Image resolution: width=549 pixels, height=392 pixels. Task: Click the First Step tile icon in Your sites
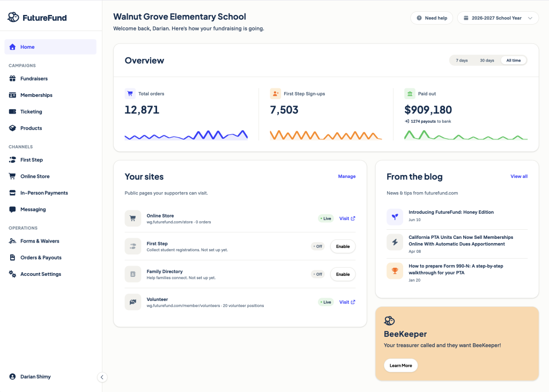click(133, 246)
